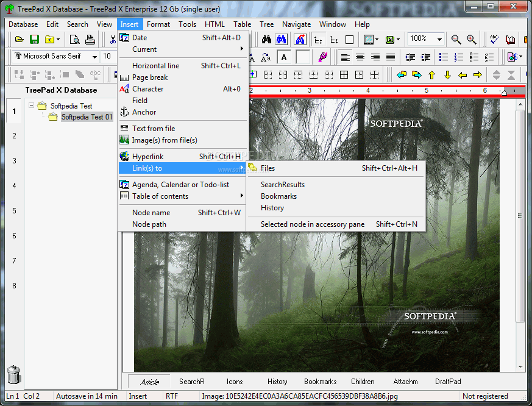Increase indent of the paragraph
This screenshot has height=406, width=532.
point(425,57)
